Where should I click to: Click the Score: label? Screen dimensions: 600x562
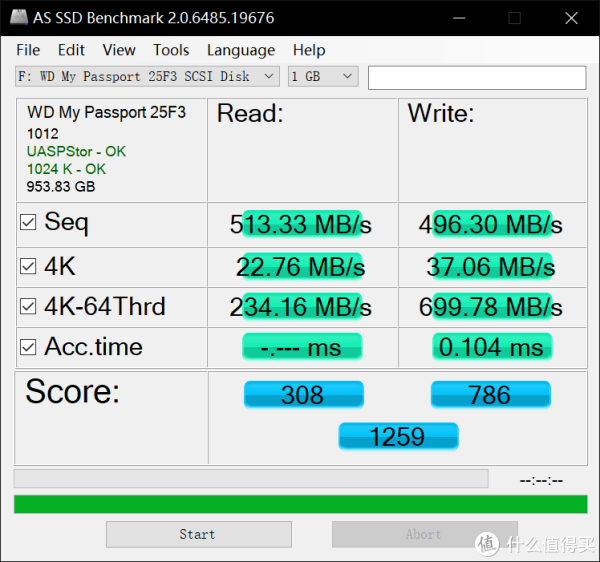[72, 391]
